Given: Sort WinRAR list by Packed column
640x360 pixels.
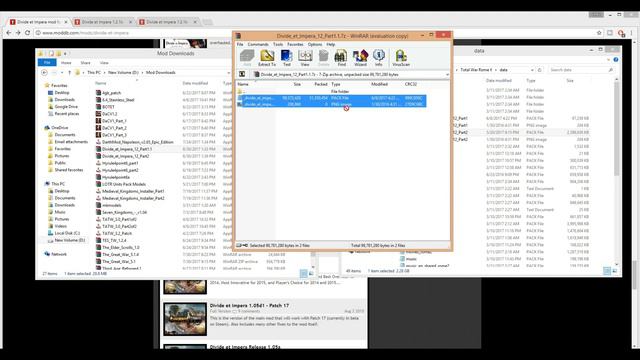Looking at the screenshot, I should (x=321, y=84).
